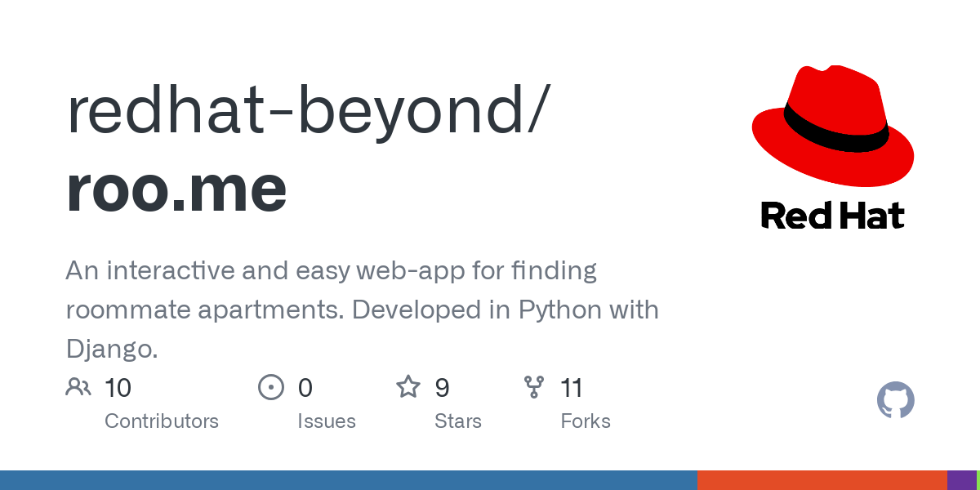980x490 pixels.
Task: Select the Issues label
Action: [327, 421]
